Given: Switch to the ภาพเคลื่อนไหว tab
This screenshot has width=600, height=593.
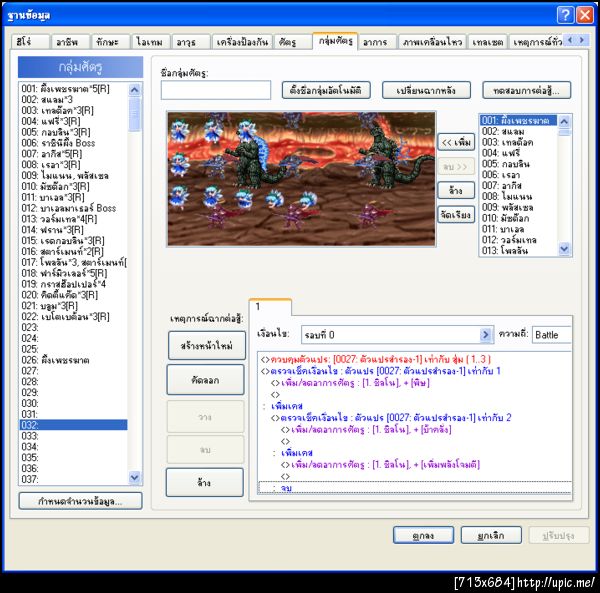Looking at the screenshot, I should (432, 42).
